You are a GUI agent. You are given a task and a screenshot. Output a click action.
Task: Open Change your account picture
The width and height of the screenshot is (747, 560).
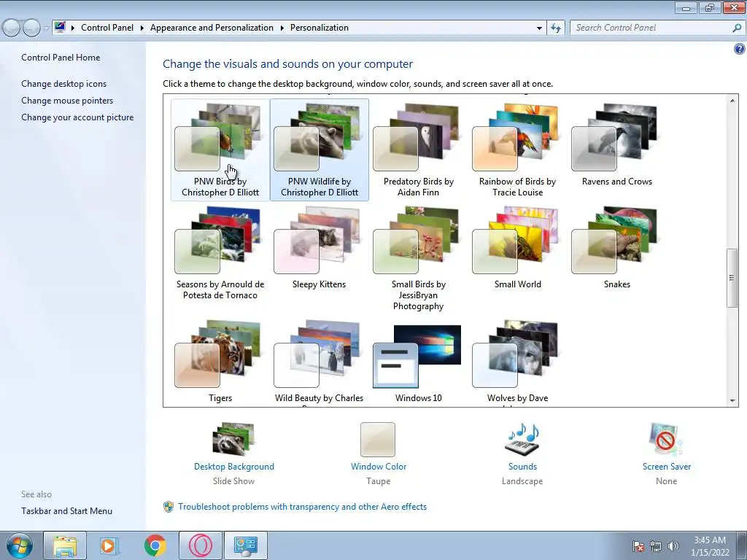point(77,117)
